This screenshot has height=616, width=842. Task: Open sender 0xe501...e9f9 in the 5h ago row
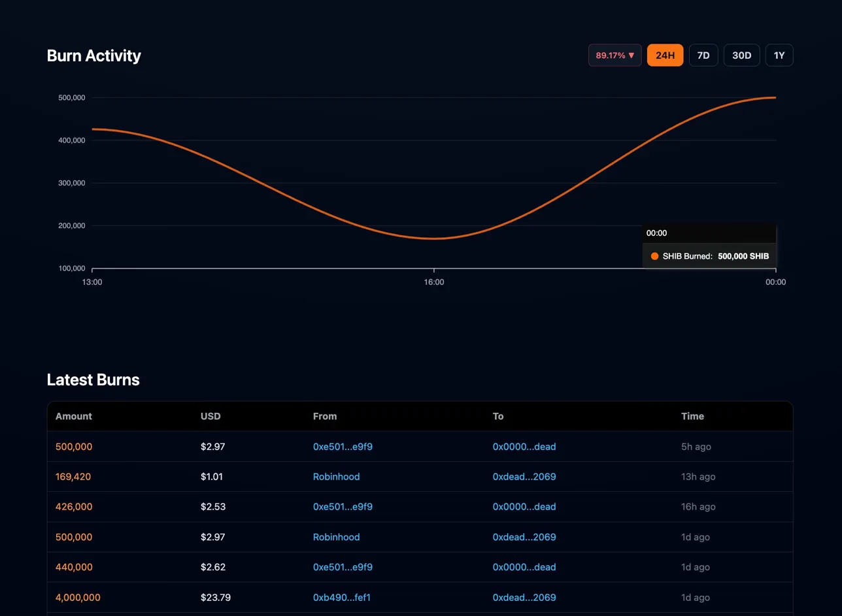click(x=343, y=447)
